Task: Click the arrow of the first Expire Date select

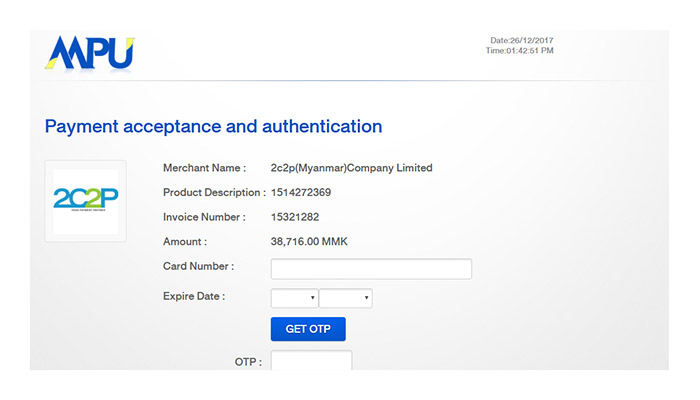Action: 312,298
